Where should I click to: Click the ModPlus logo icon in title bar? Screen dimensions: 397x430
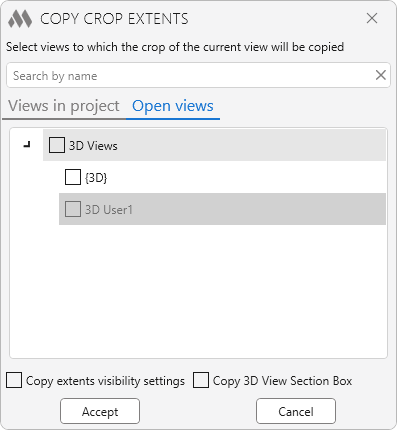pyautogui.click(x=20, y=19)
